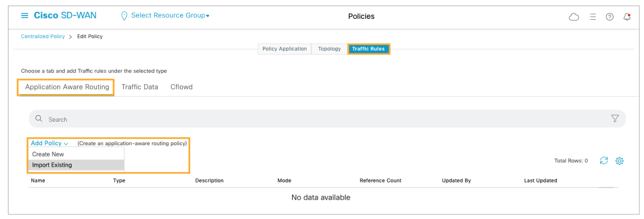Click into the Search field
644x219 pixels.
pos(319,119)
